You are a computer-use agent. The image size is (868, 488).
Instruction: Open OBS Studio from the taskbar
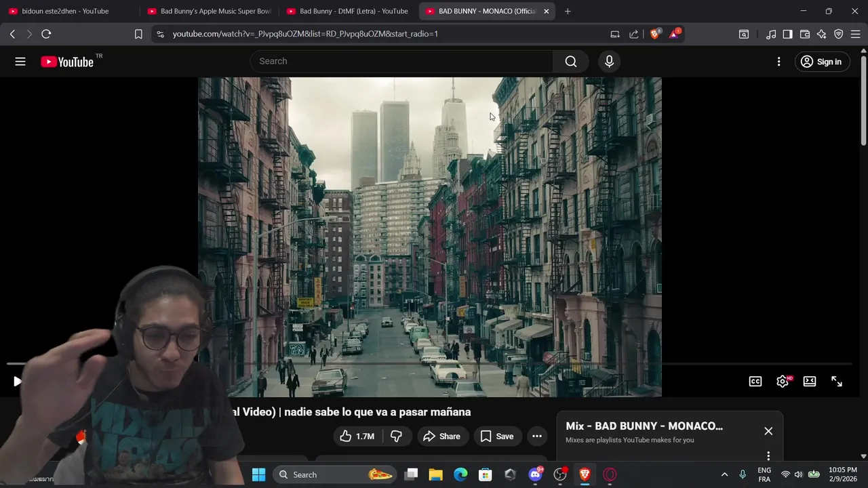tap(560, 474)
